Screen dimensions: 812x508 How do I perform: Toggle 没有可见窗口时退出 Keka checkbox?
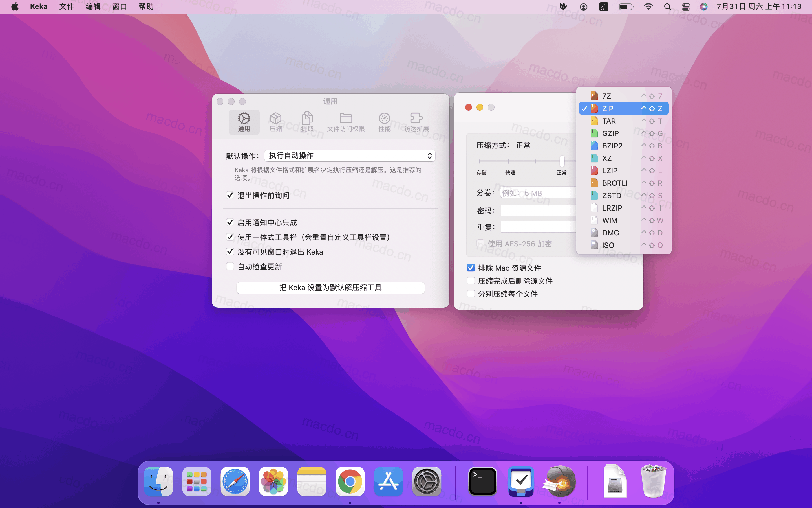pos(230,252)
